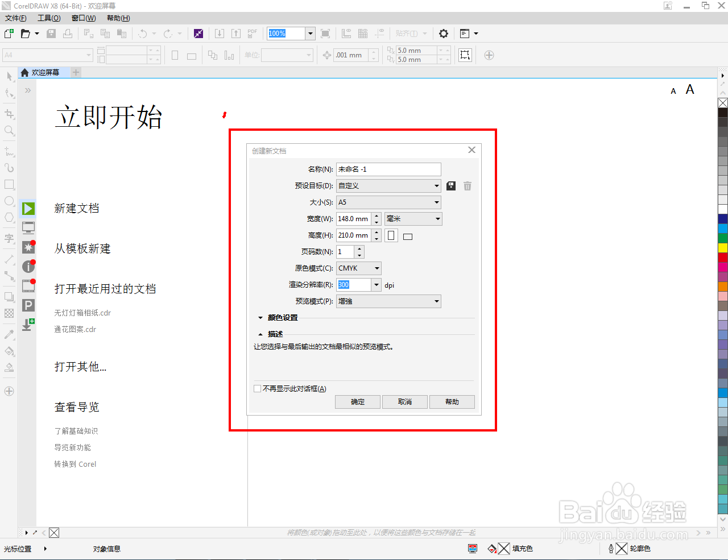
Task: Open the Workspace monitor sidebar icon
Action: click(x=28, y=227)
